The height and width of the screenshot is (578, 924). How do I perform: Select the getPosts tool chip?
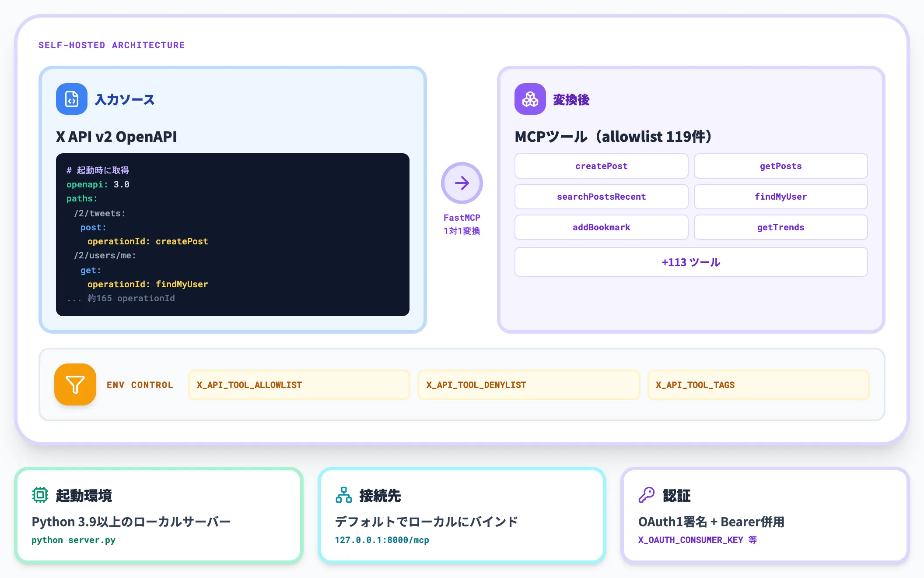click(780, 166)
